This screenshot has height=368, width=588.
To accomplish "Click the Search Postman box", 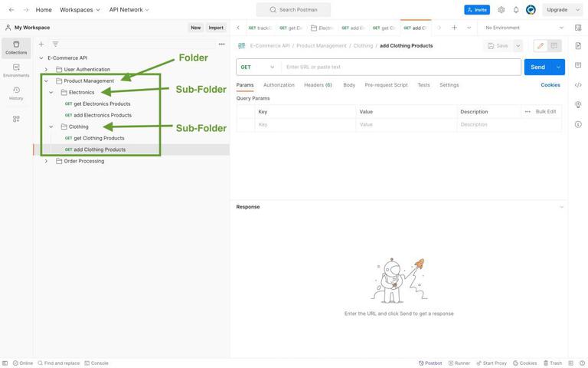I will pos(294,10).
